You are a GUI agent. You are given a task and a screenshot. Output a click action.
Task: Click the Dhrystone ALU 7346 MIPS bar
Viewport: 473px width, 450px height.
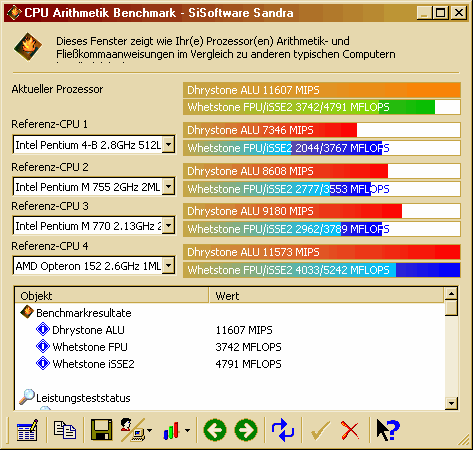(x=322, y=130)
